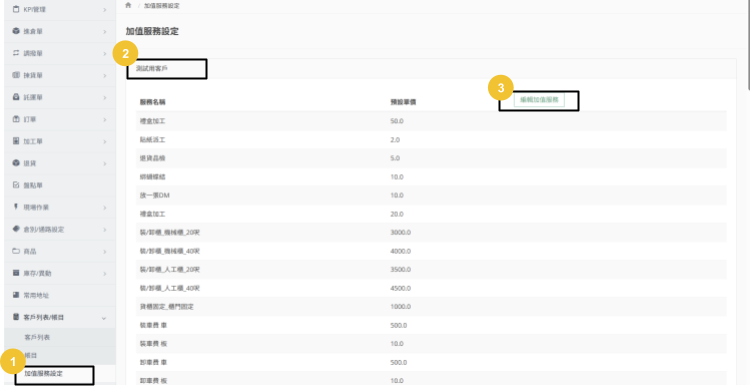Expand the 商品 menu chevron

tap(104, 252)
